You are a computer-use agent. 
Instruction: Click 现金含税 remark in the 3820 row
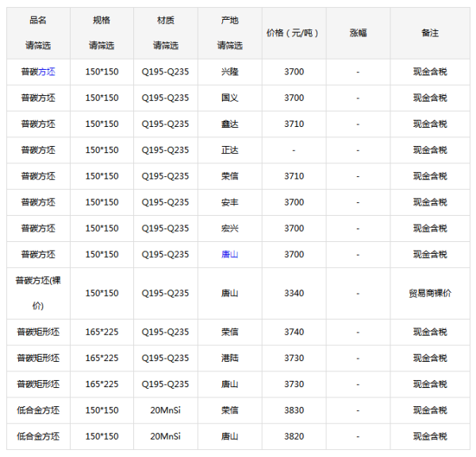coord(430,436)
